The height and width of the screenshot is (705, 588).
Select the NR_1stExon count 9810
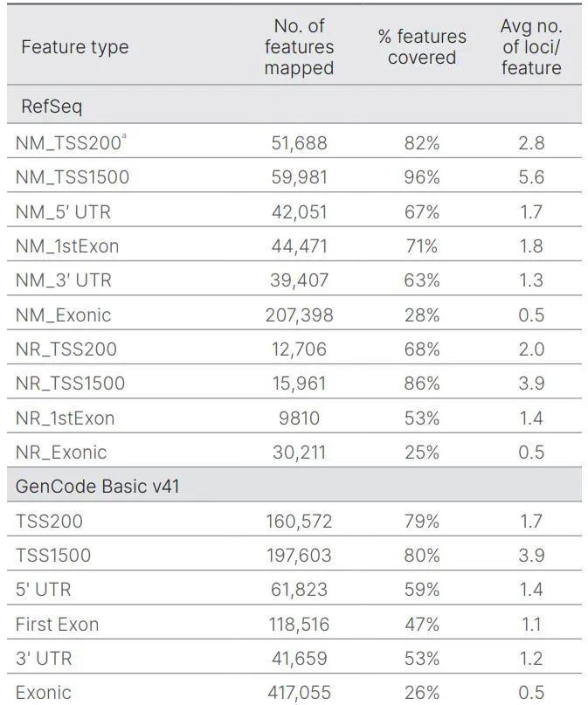[x=299, y=418]
